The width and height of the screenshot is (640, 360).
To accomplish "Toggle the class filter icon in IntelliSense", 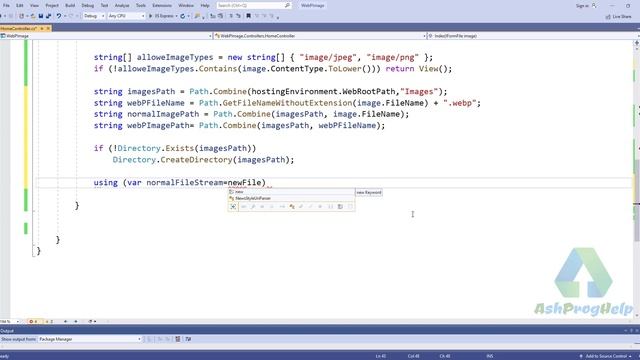I will [292, 207].
